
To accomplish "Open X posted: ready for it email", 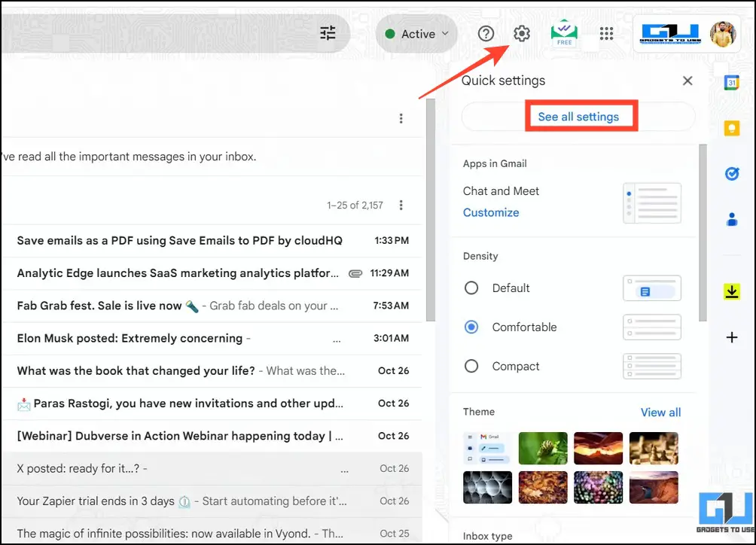I will (x=212, y=468).
